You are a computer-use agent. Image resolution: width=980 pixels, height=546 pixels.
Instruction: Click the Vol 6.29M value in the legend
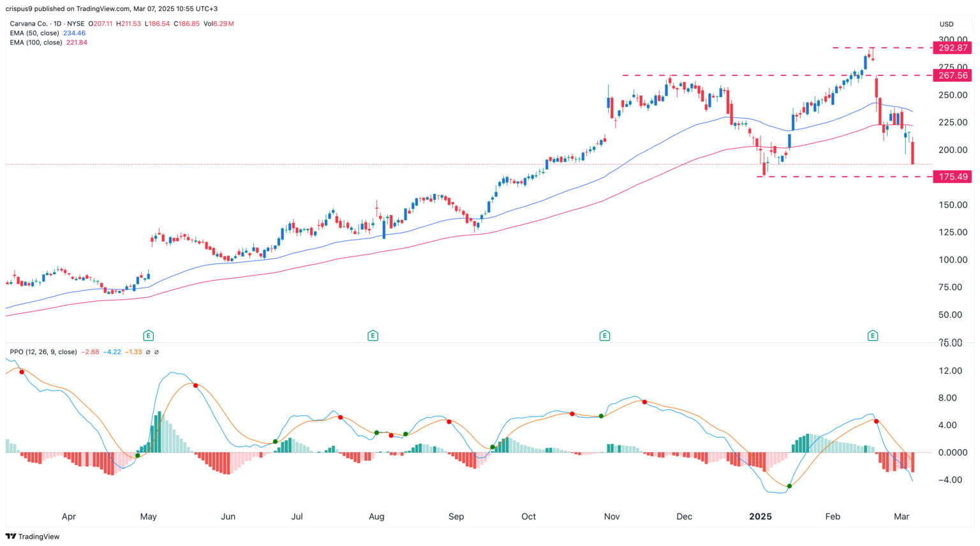(223, 24)
